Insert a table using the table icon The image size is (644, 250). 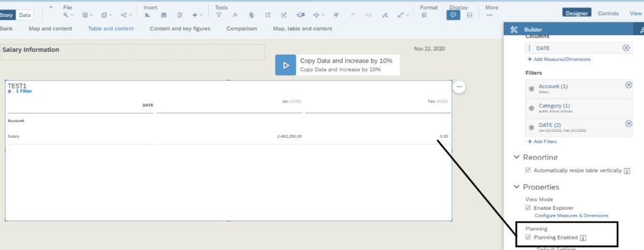click(164, 15)
